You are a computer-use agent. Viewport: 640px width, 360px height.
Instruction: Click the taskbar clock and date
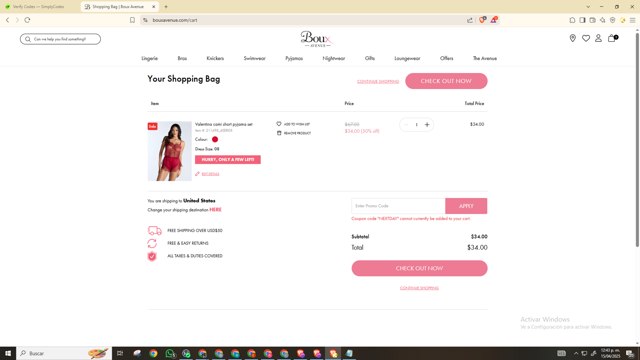tap(611, 353)
